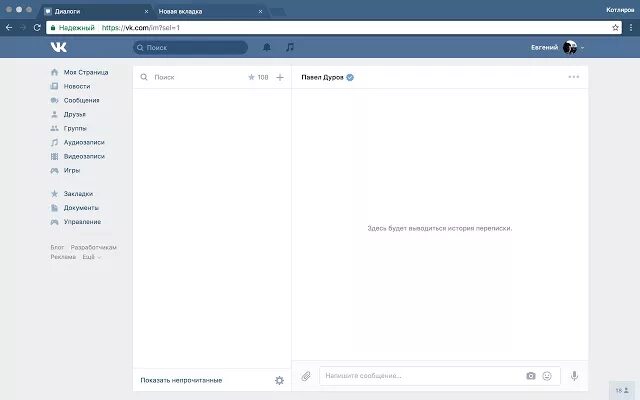Expand the profile menu arrow next to avatar
The image size is (640, 400).
582,48
